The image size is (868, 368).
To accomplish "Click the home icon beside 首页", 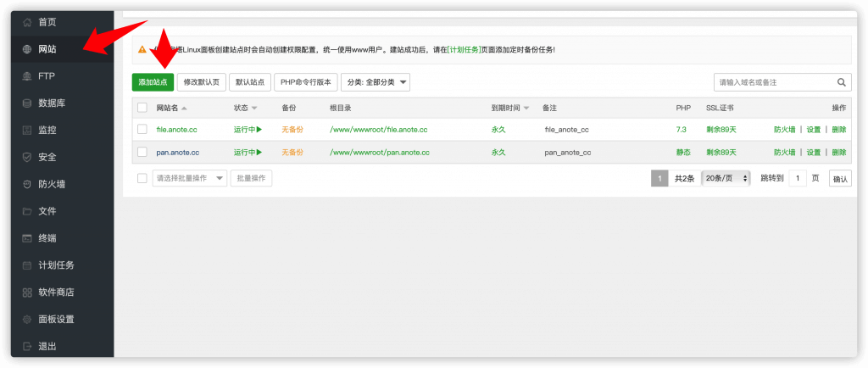I will pos(26,23).
